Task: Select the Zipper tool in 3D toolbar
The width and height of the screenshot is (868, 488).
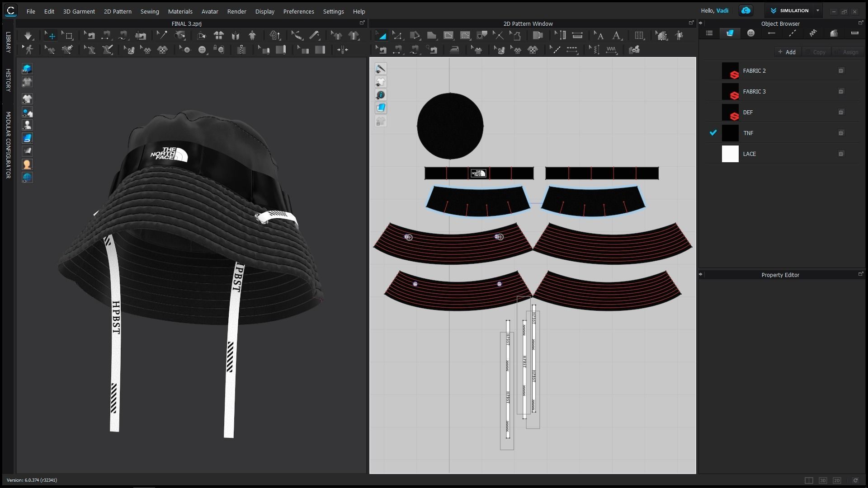Action: coord(241,50)
